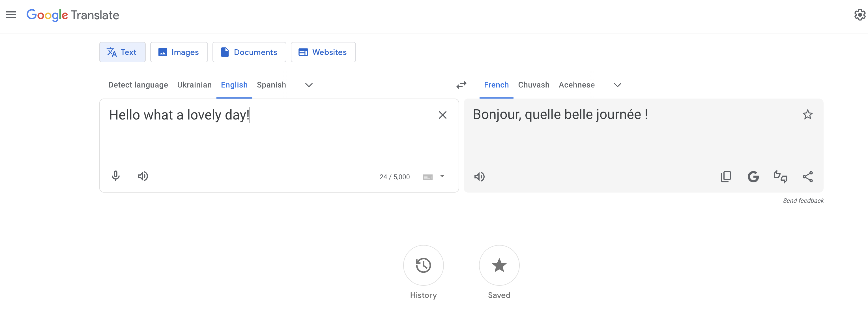Select Chuvash as the target language
Viewport: 868px width, 320px height.
click(533, 85)
